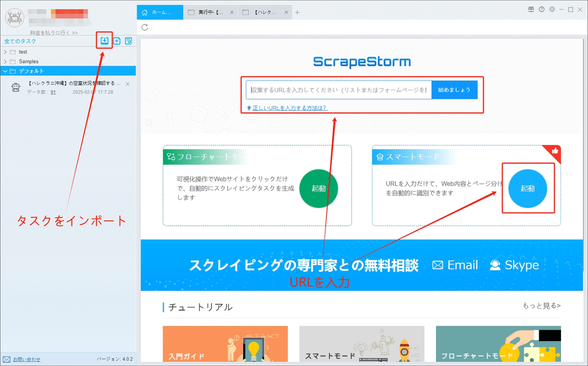Image resolution: width=588 pixels, height=366 pixels.
Task: Click the Email envelope icon in banner
Action: [x=438, y=265]
